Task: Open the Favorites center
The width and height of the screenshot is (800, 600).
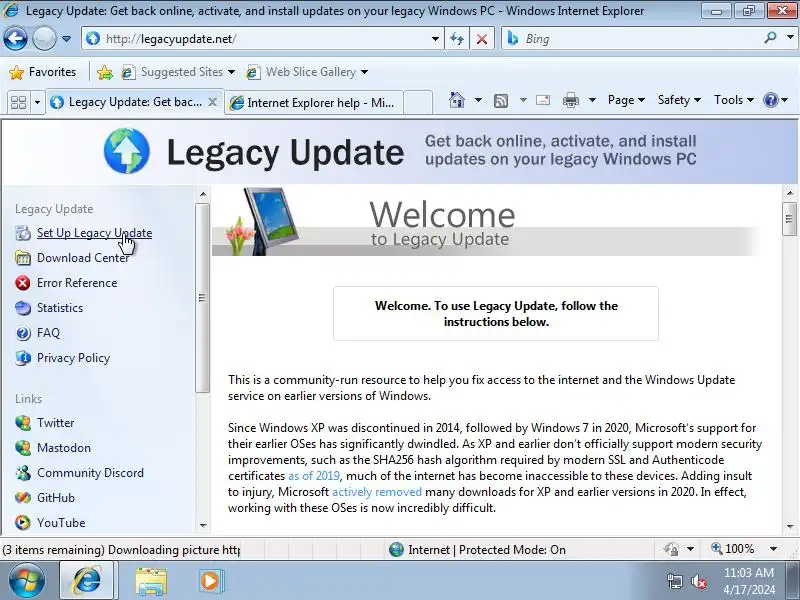Action: click(43, 72)
